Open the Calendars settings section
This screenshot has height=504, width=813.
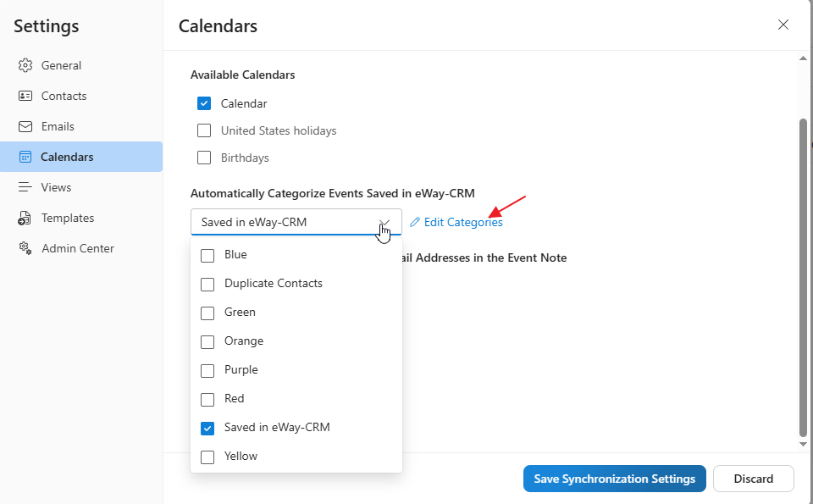[x=67, y=157]
